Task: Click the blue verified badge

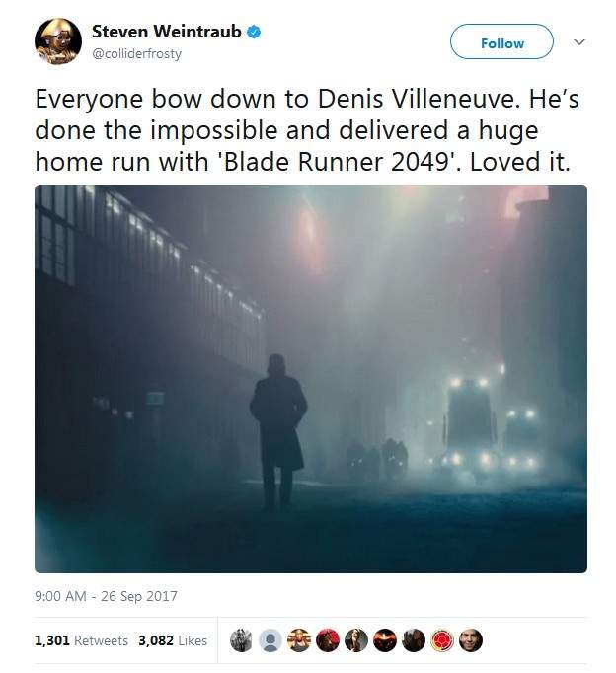Action: [254, 32]
